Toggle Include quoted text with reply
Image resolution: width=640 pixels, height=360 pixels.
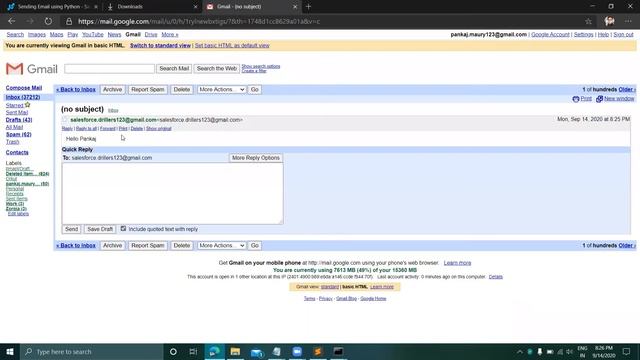[x=123, y=229]
